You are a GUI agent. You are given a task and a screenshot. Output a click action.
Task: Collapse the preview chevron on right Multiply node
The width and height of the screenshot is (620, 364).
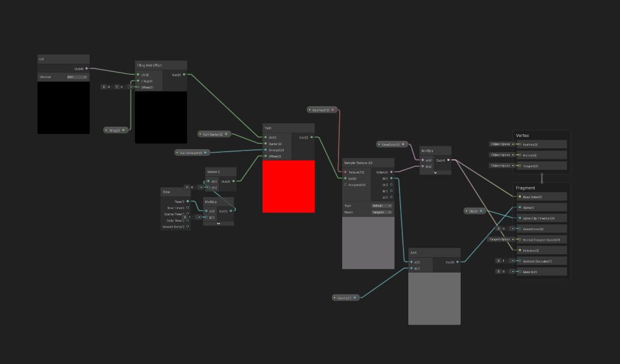point(435,173)
